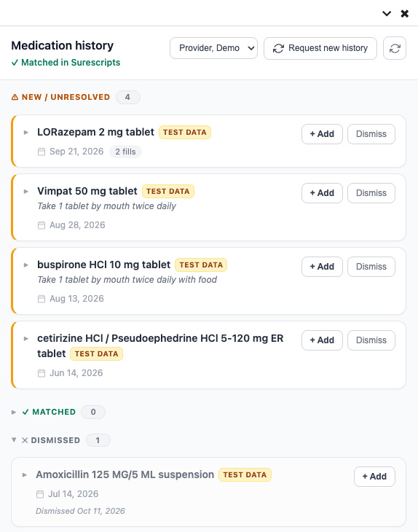Click the buspirone HCl 10 mg tablet title

point(103,265)
